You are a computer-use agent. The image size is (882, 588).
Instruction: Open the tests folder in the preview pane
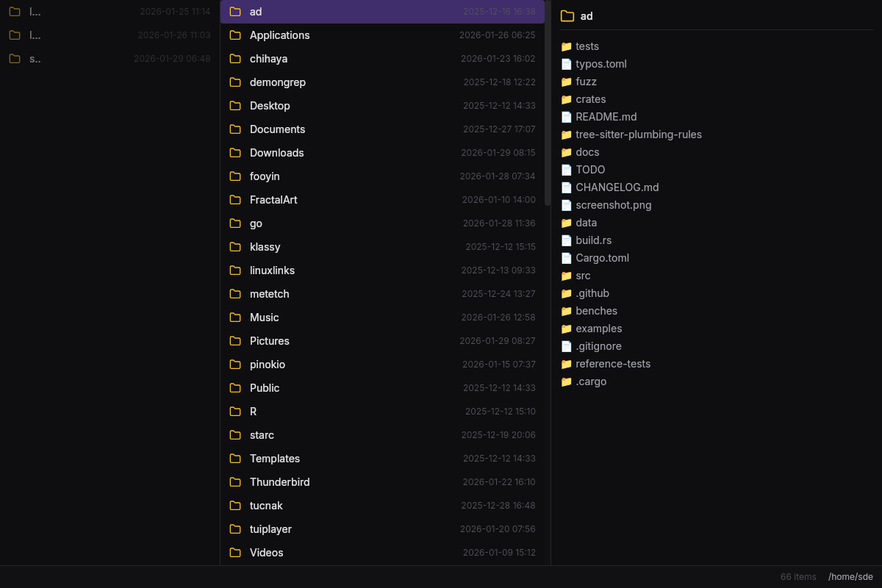tap(587, 46)
